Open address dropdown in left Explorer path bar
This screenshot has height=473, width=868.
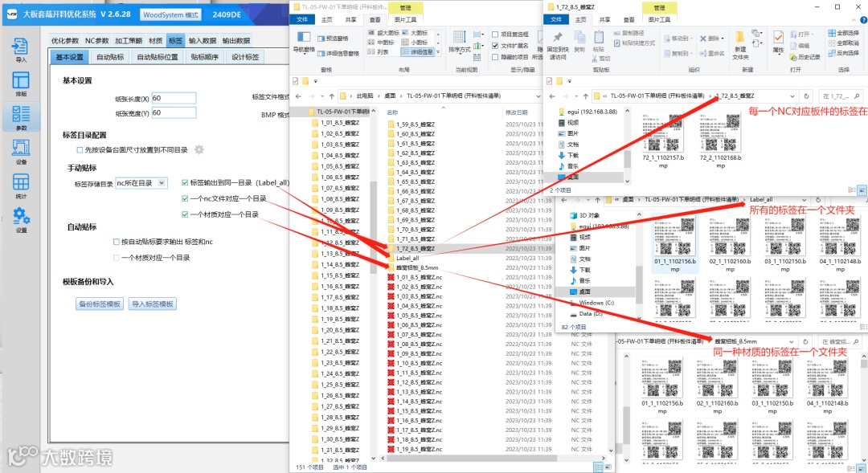point(538,96)
